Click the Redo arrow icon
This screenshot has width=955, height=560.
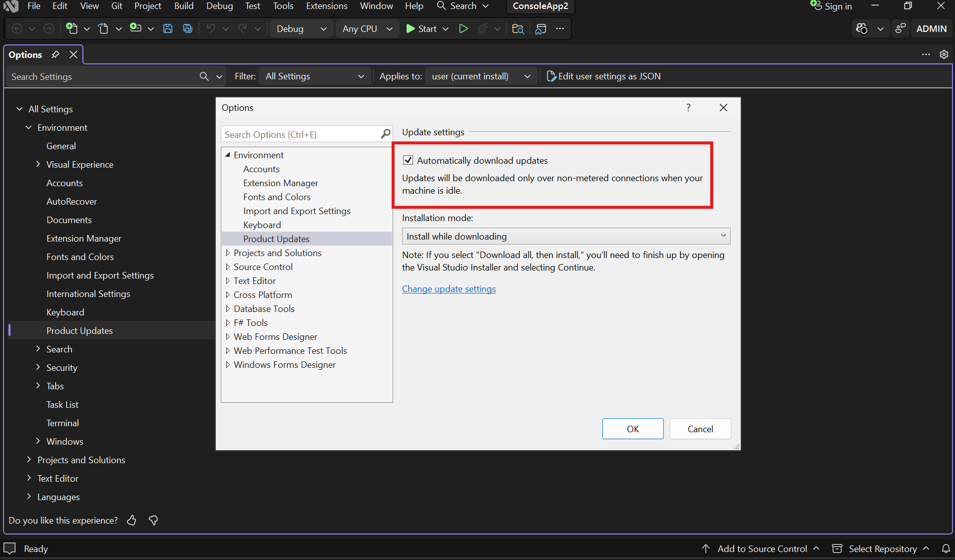coord(243,28)
